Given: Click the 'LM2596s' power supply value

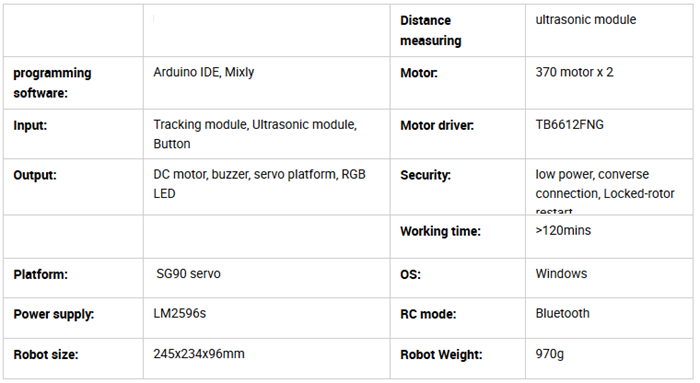Looking at the screenshot, I should click(x=179, y=313).
